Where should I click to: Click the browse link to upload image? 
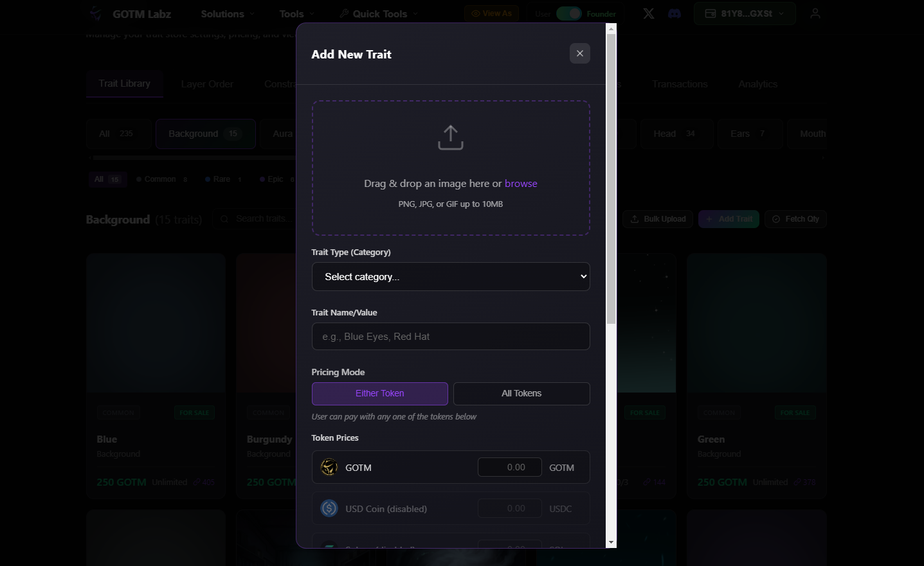pos(521,184)
